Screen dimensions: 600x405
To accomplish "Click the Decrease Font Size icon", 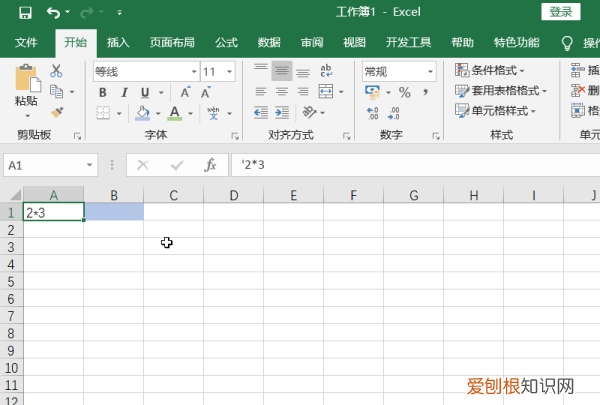I will pos(206,92).
